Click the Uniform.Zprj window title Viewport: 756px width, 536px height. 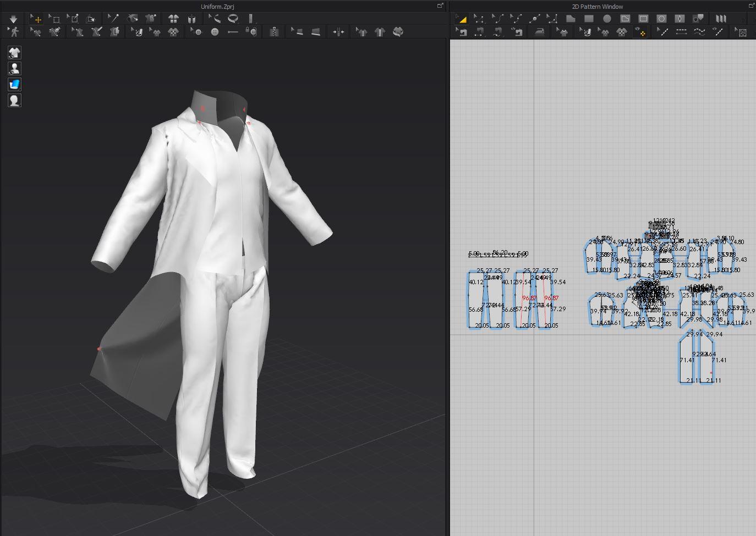[217, 7]
